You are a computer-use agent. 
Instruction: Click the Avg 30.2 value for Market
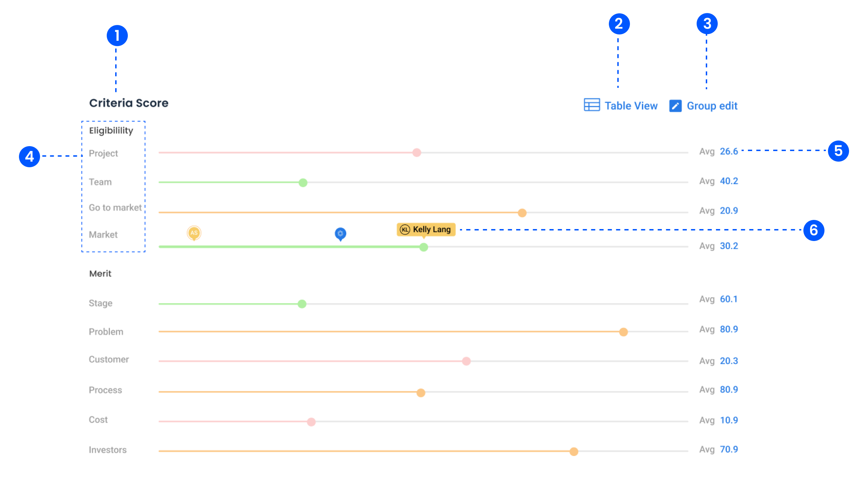coord(729,246)
